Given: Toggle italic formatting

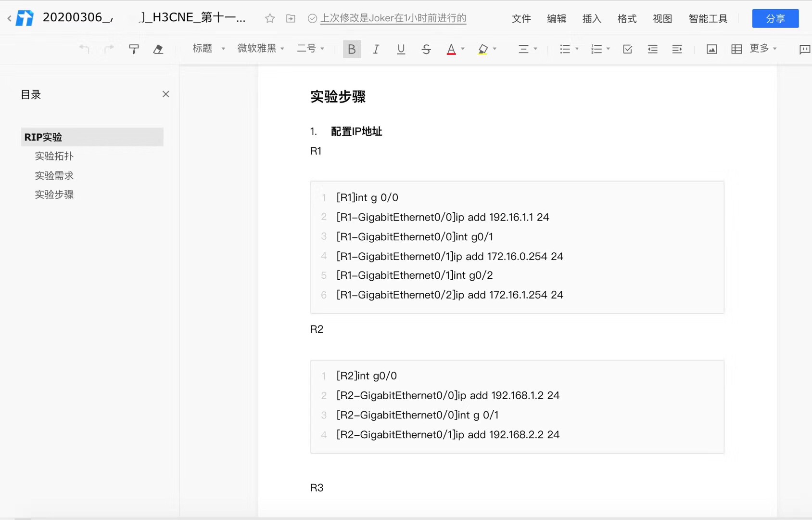Looking at the screenshot, I should (x=376, y=49).
